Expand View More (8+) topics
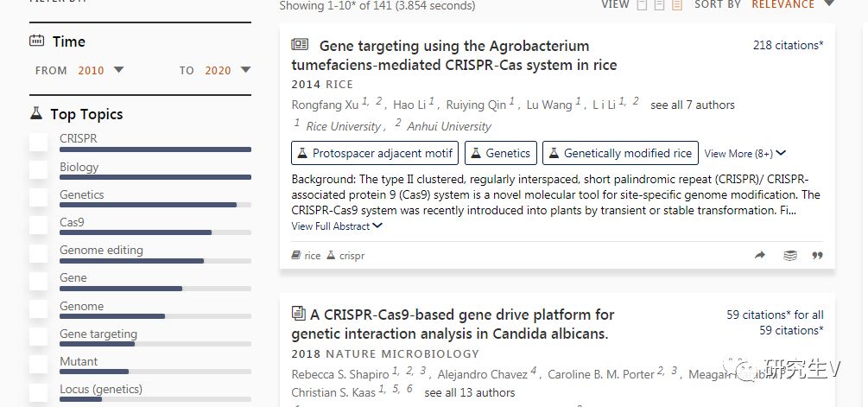The width and height of the screenshot is (868, 407). coord(745,154)
